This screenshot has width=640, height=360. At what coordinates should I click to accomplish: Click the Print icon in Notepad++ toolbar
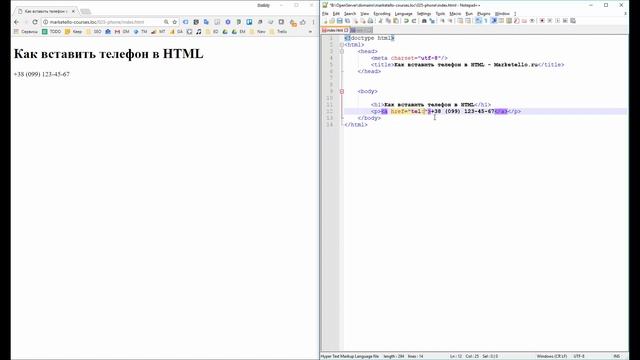tap(370, 21)
